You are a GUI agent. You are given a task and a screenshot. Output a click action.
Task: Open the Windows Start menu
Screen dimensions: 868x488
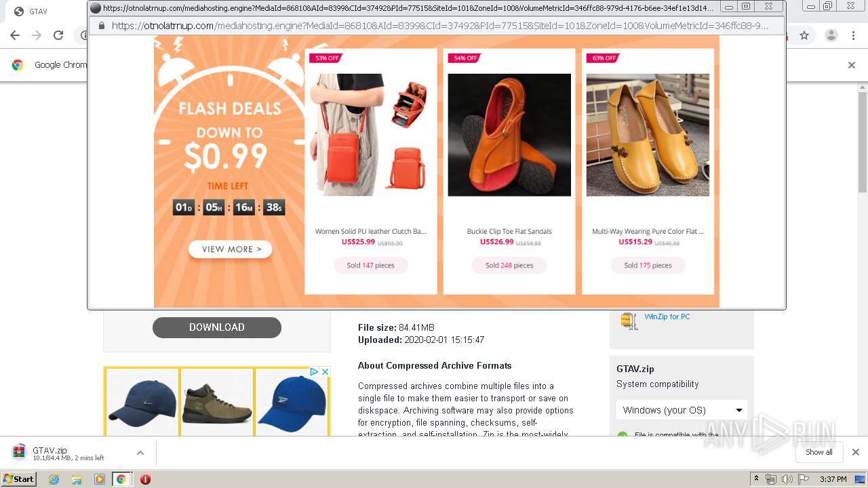[18, 479]
